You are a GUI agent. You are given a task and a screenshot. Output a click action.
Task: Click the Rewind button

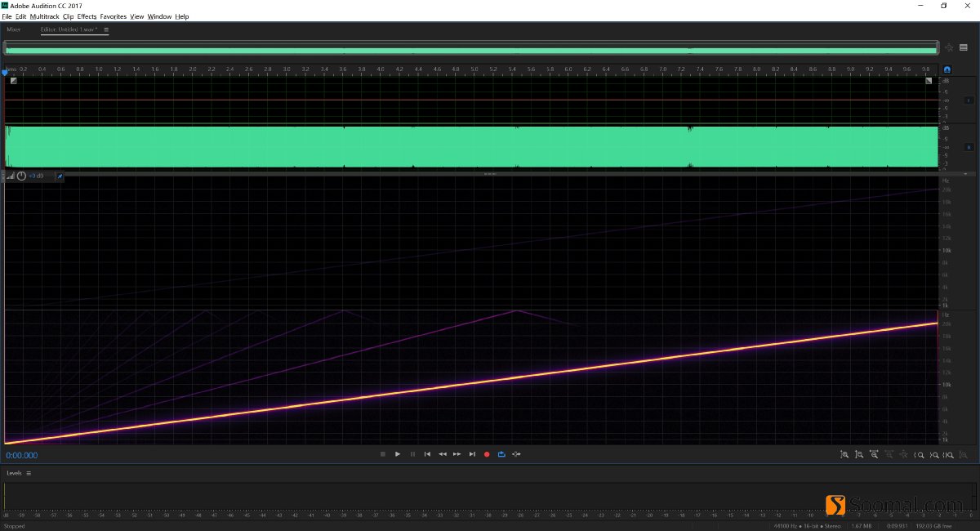point(442,454)
